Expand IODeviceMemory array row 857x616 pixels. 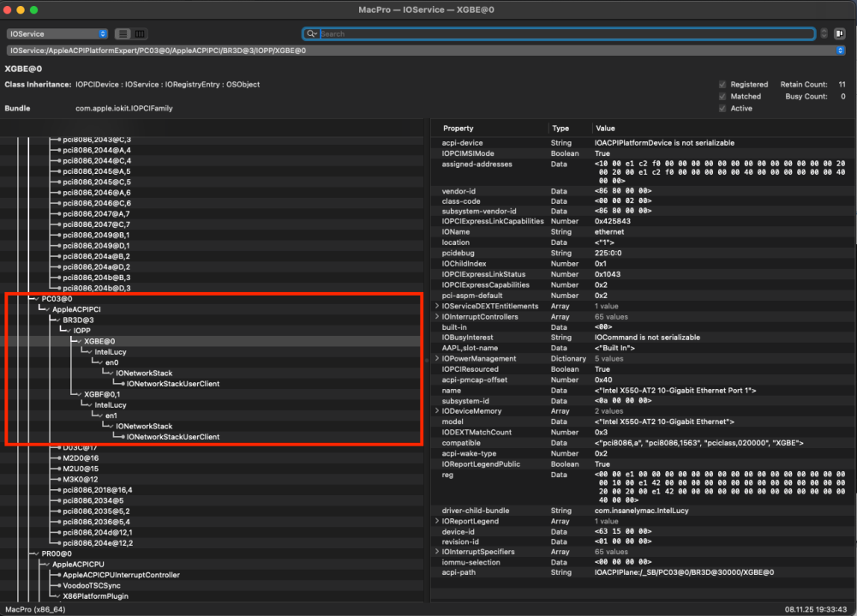pyautogui.click(x=437, y=411)
